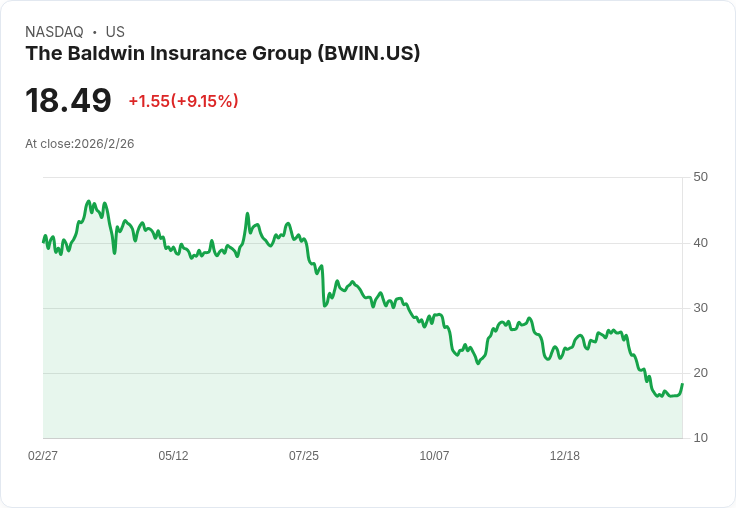Click the separator dot between NASDAQ and US
The height and width of the screenshot is (508, 736).
coord(95,32)
